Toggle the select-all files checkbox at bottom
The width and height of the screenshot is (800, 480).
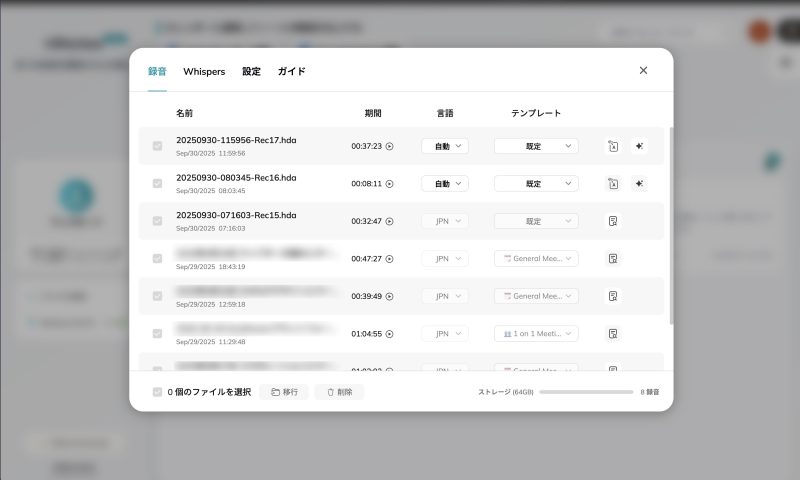point(157,392)
